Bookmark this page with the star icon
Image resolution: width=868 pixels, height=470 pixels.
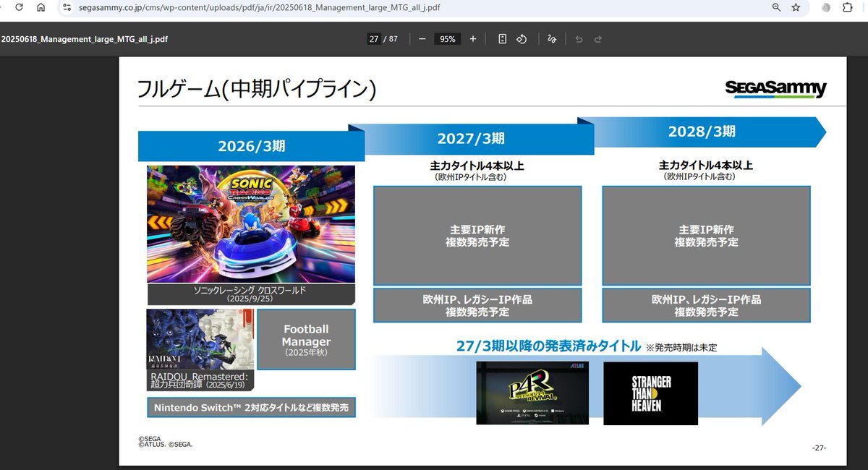point(796,7)
